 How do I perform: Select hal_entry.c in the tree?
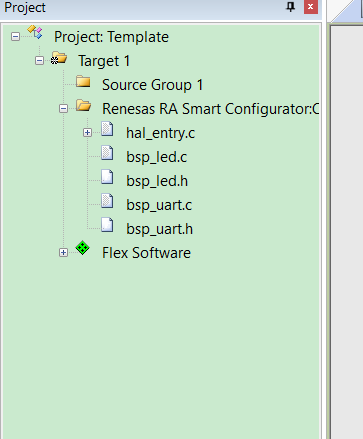tap(160, 133)
